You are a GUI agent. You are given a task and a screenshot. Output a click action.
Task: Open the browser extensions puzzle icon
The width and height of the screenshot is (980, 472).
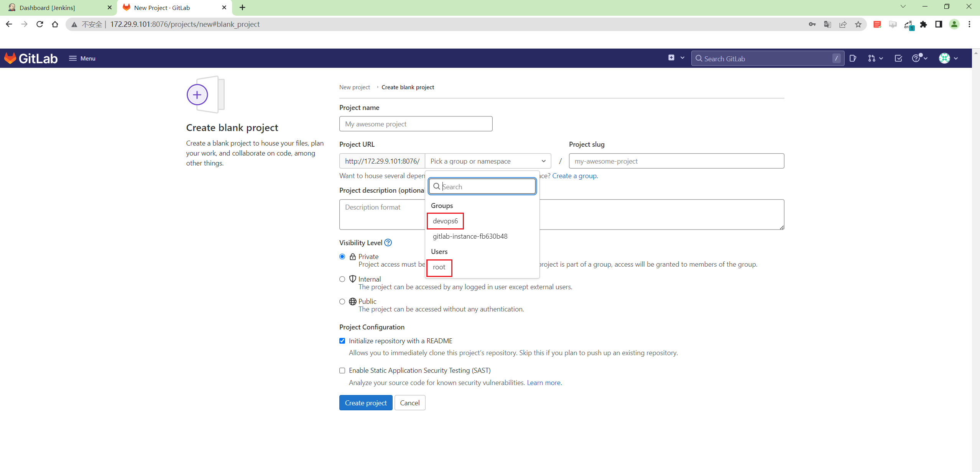pyautogui.click(x=923, y=25)
